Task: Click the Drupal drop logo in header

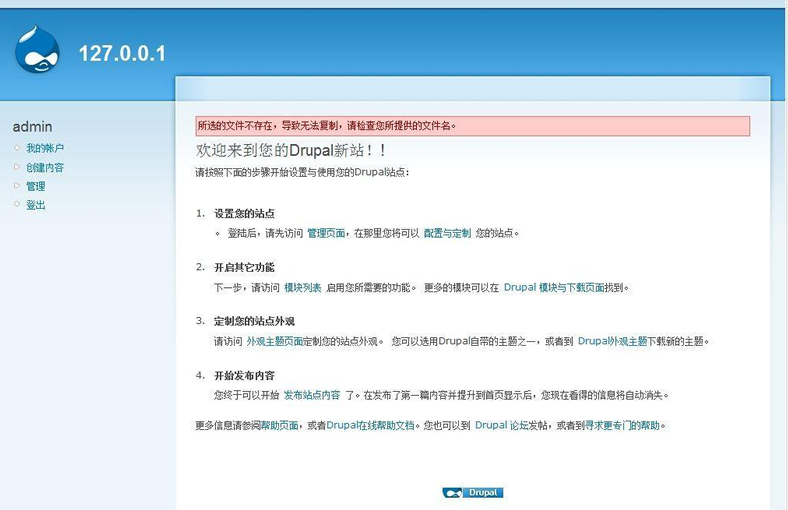Action: (x=37, y=49)
